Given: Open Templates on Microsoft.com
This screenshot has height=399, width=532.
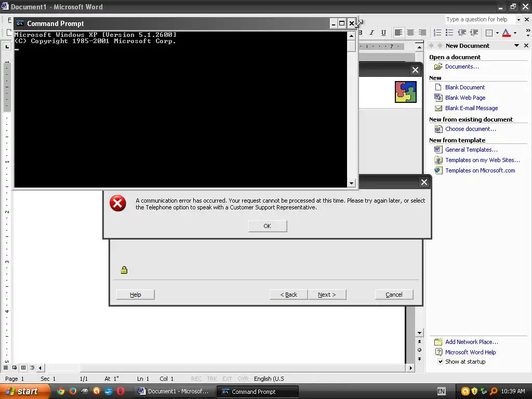Looking at the screenshot, I should [x=480, y=170].
